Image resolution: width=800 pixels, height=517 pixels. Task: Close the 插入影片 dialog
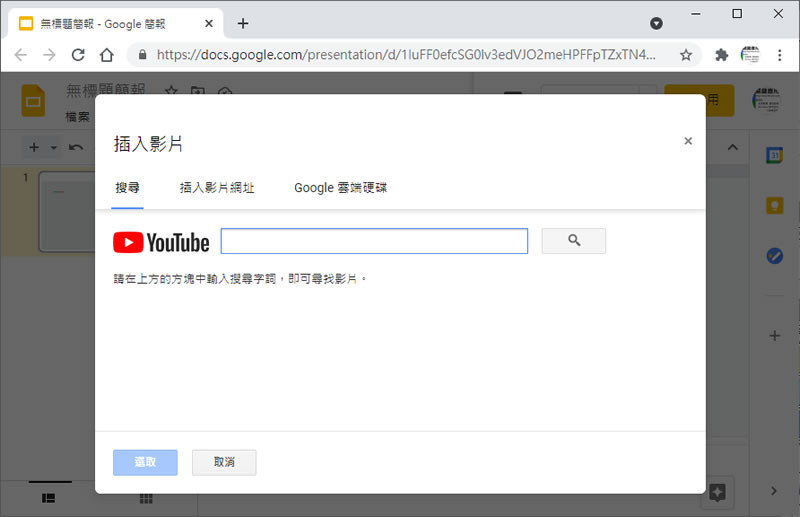(x=688, y=141)
